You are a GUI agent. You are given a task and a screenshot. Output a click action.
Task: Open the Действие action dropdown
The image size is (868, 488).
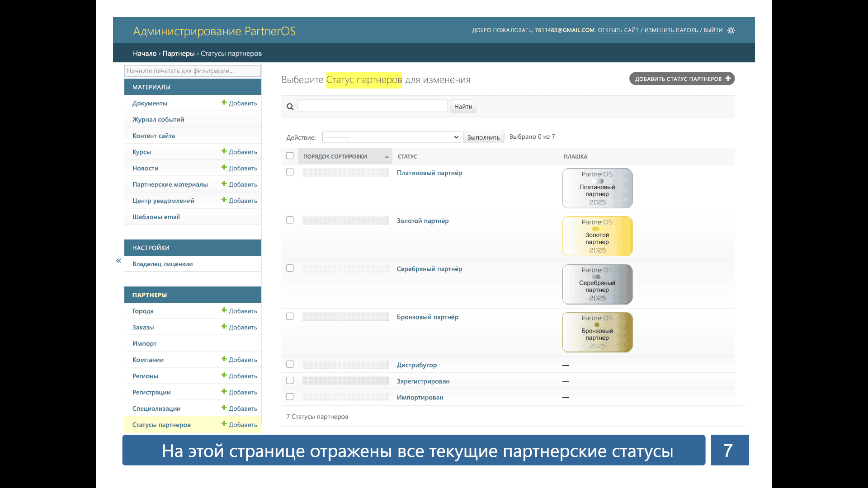coord(392,137)
